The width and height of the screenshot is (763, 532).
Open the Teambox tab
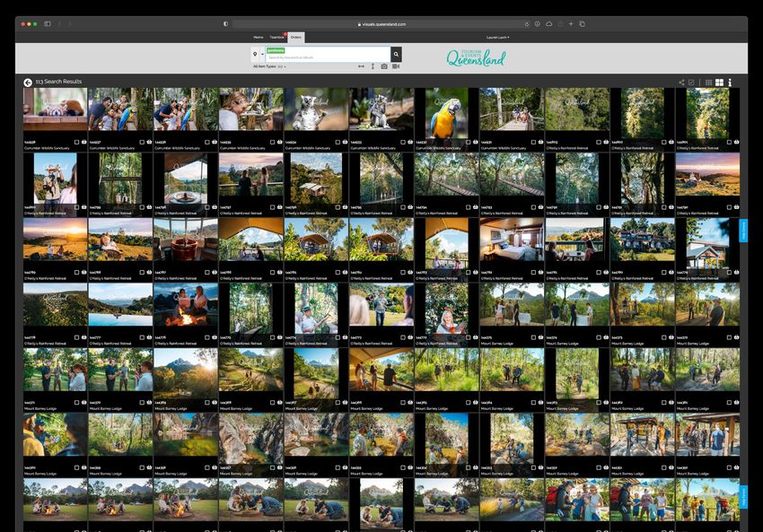[x=276, y=38]
